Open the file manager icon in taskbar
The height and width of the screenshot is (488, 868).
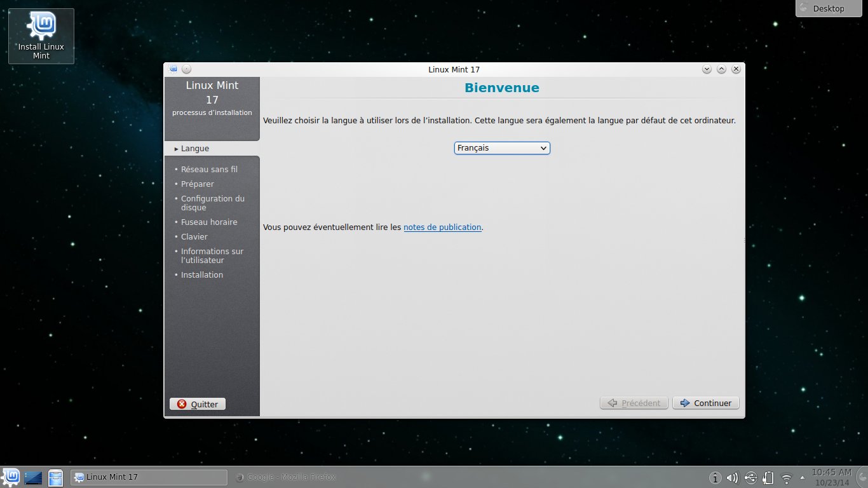click(x=56, y=477)
